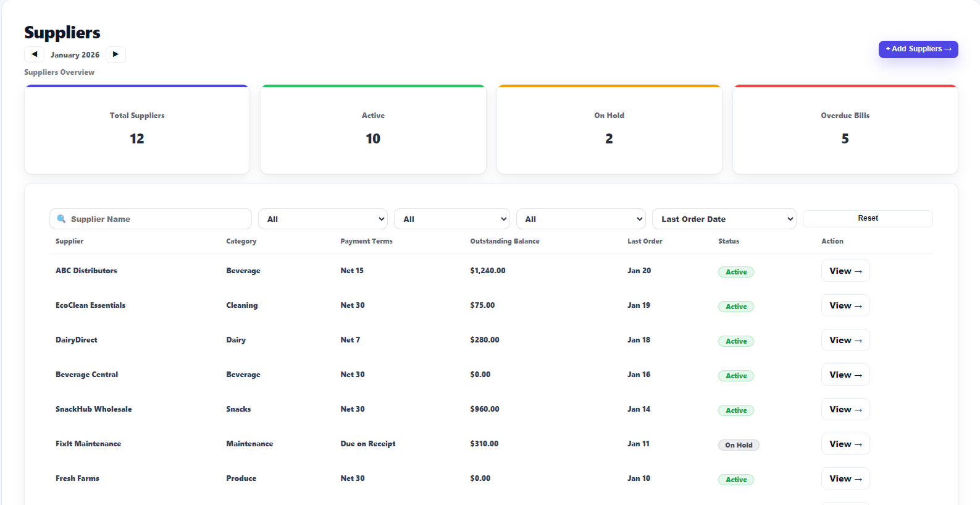Screen dimensions: 980x505
Task: Click the Status column header
Action: [729, 241]
